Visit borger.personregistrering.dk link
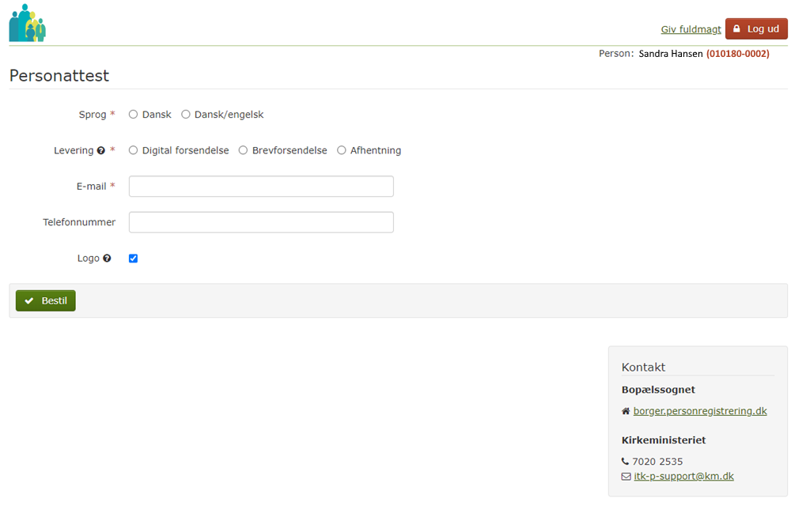This screenshot has height=532, width=791. coord(699,411)
